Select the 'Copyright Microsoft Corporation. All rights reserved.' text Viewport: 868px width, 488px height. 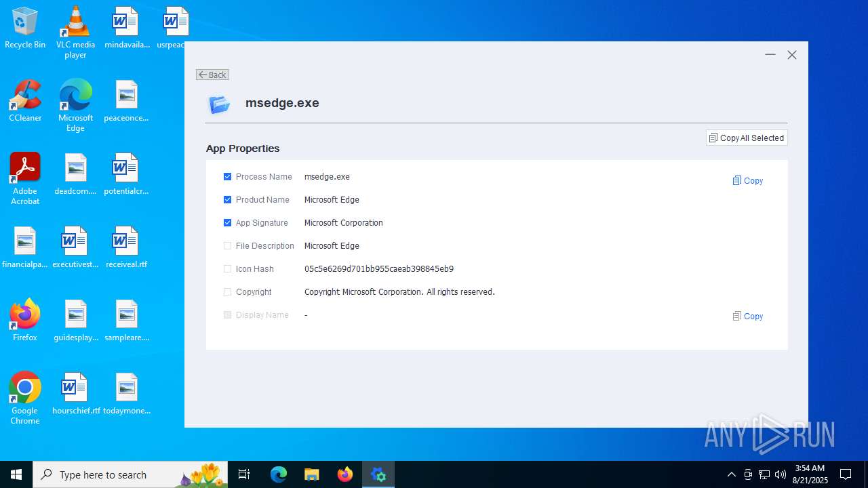(399, 292)
